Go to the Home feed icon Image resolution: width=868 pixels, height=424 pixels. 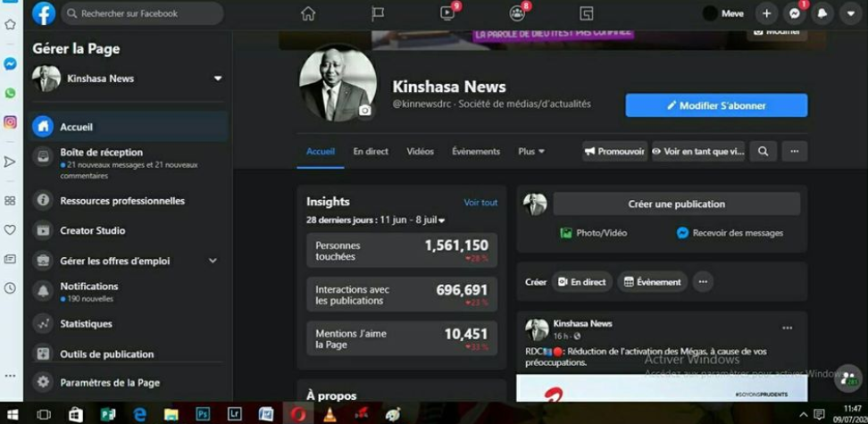click(x=308, y=14)
